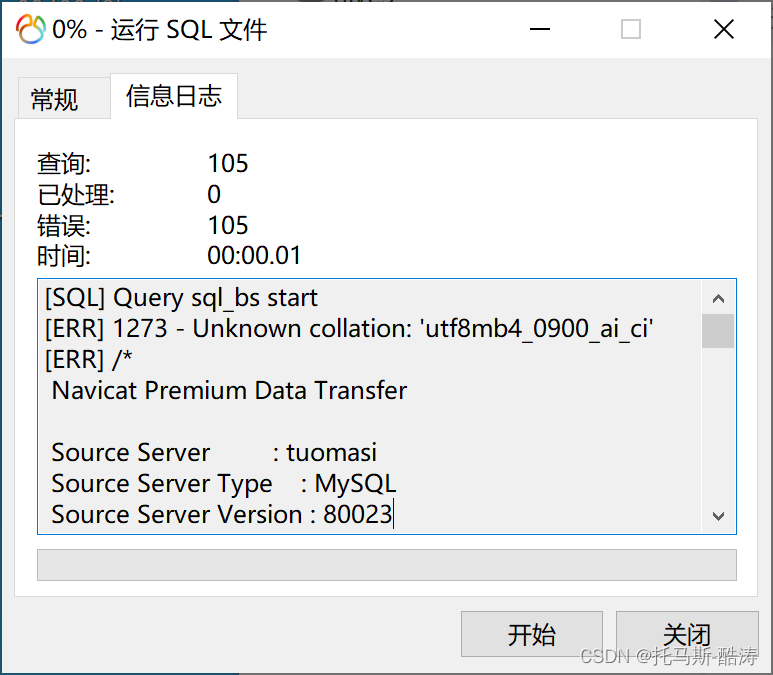The height and width of the screenshot is (675, 773).
Task: Click the 'Source Server : tuomasi' line
Action: pos(214,452)
